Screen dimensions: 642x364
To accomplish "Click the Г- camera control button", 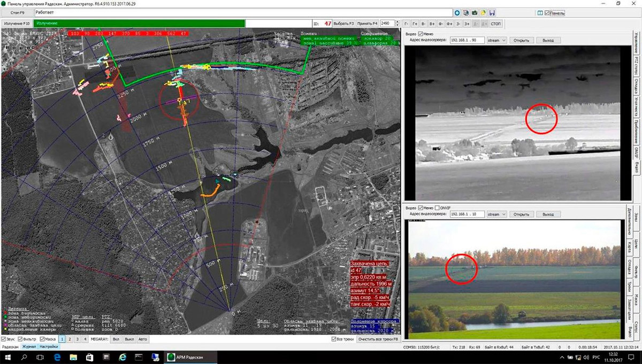I will coord(407,24).
